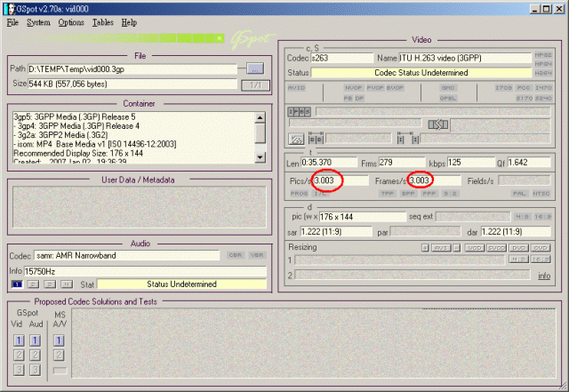
Task: Open the Options menu
Action: (71, 22)
